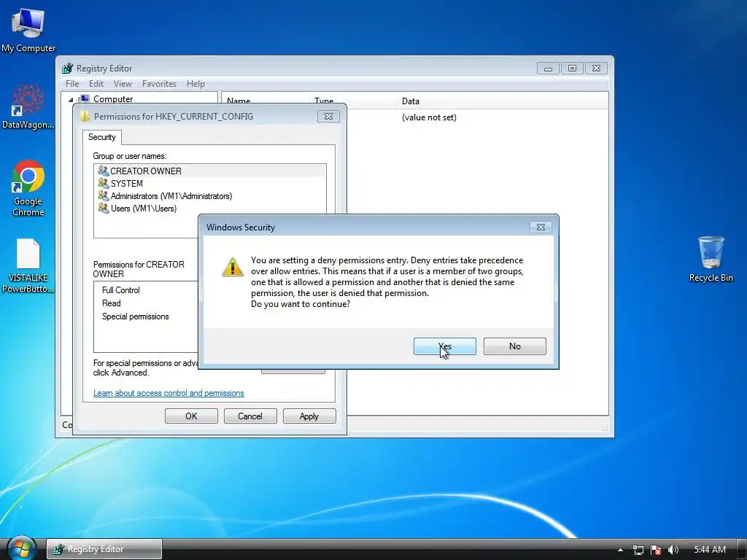Open the Edit menu in Registry Editor
This screenshot has height=560, width=747.
tap(96, 84)
